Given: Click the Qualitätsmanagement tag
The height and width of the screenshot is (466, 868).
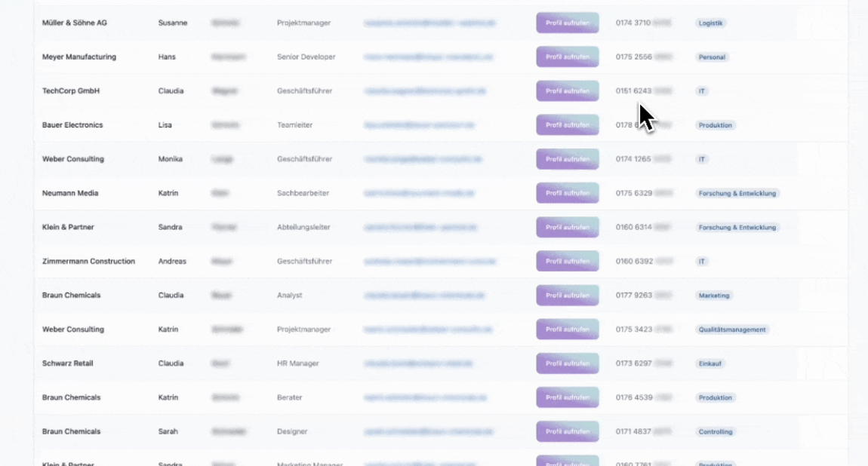Looking at the screenshot, I should 732,330.
